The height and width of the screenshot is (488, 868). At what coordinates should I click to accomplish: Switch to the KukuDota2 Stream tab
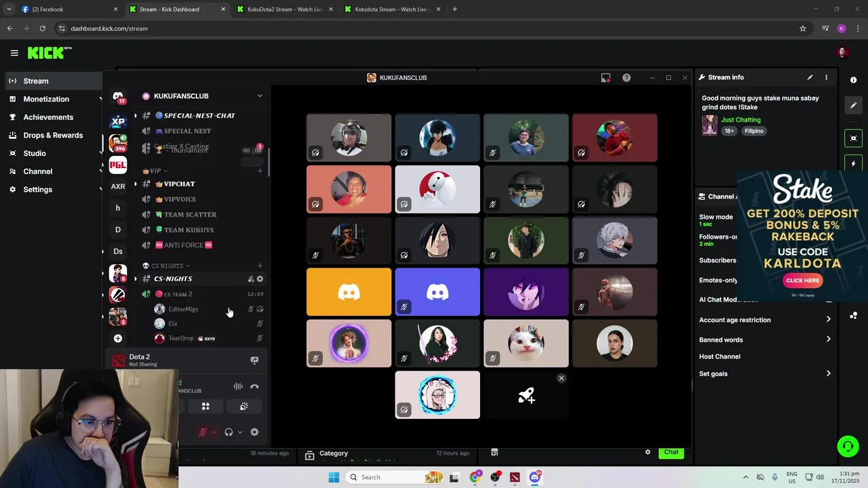pyautogui.click(x=285, y=9)
